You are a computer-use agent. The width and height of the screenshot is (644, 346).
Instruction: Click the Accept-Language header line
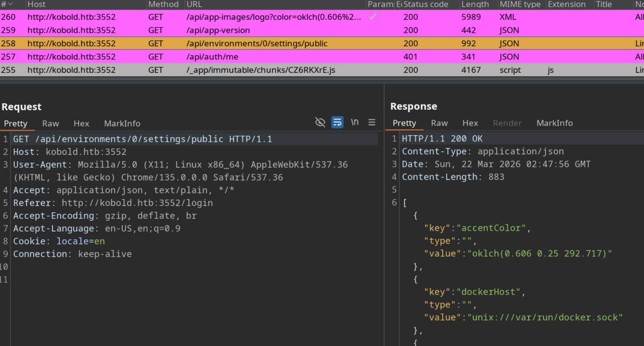click(97, 228)
